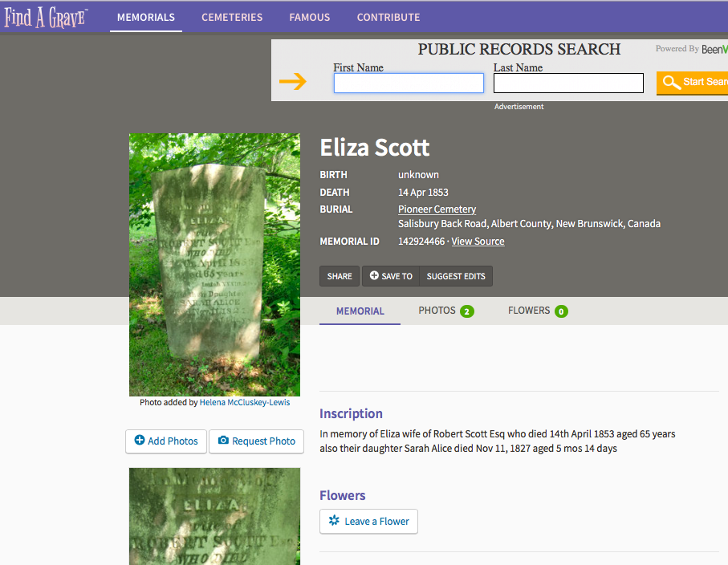Open the Contribute menu
This screenshot has width=728, height=565.
pyautogui.click(x=388, y=17)
